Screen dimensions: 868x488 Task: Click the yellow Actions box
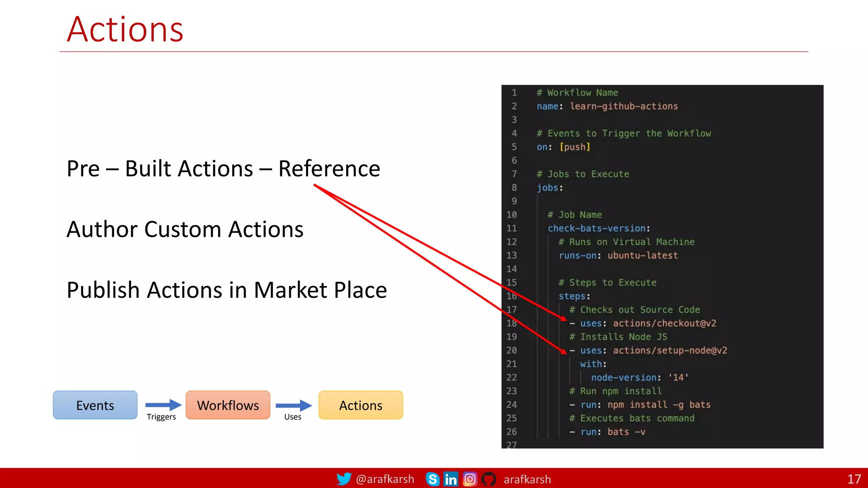coord(361,405)
